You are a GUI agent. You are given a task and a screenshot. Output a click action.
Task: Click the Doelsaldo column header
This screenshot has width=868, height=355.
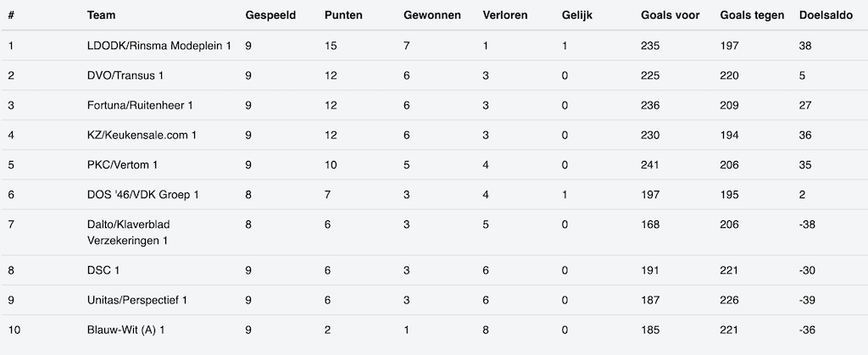tap(826, 16)
